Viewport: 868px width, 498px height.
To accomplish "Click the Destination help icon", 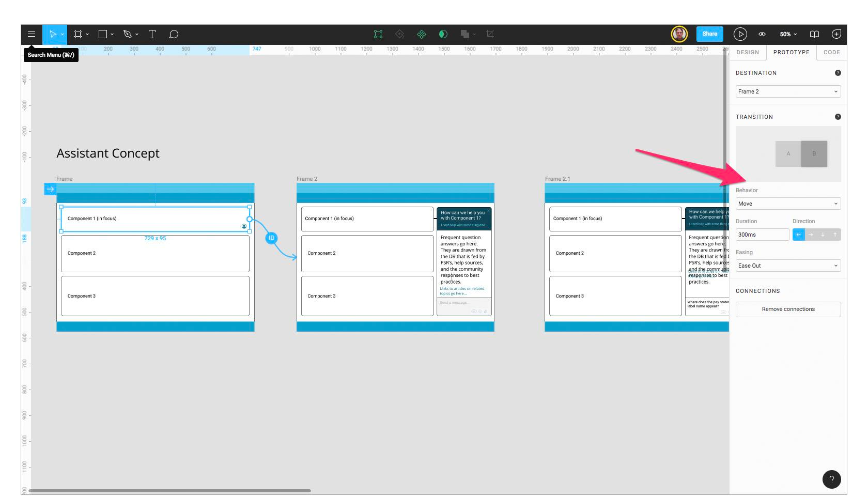I will coord(838,73).
